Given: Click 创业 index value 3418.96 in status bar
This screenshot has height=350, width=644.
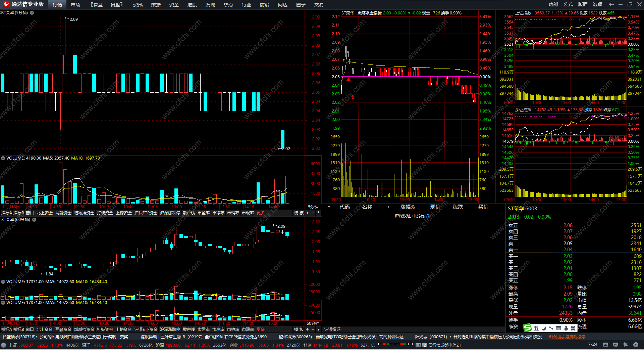Looking at the screenshot, I should tap(247, 345).
